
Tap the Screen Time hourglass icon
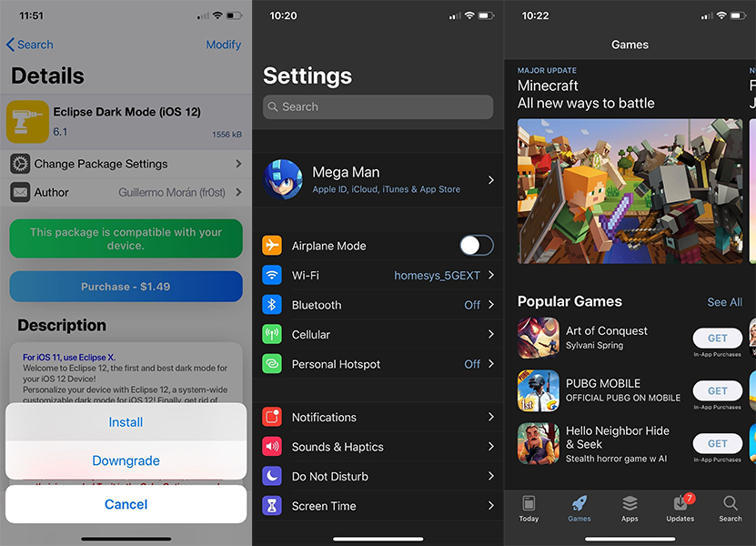tap(272, 505)
